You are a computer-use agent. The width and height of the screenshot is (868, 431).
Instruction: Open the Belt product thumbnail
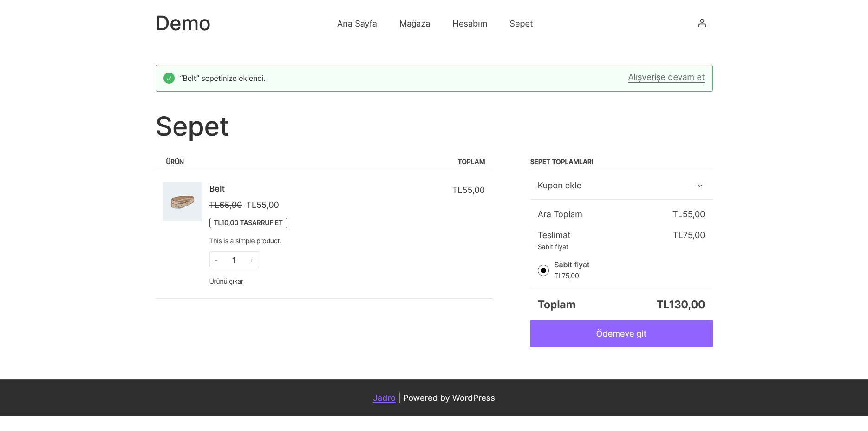(183, 202)
